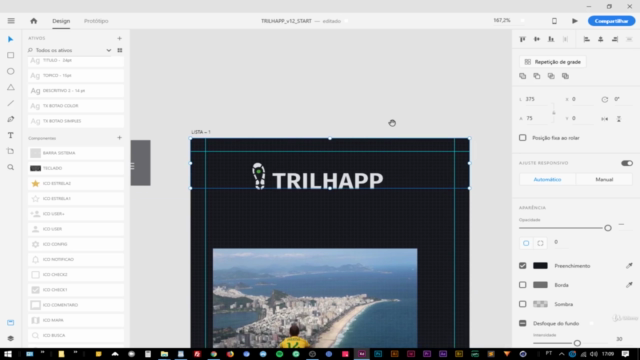Pick fill color with Preenchimento eyedropper
This screenshot has width=640, height=360.
point(629,266)
